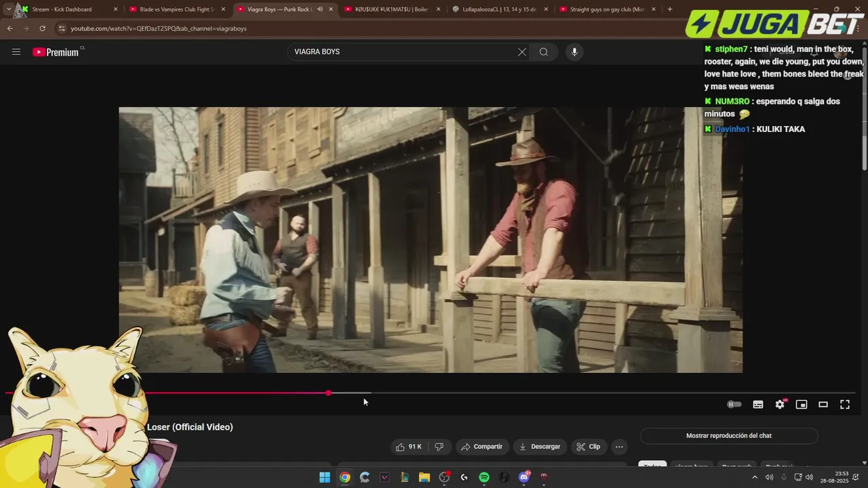Dislike the video with thumbs down

tap(439, 447)
